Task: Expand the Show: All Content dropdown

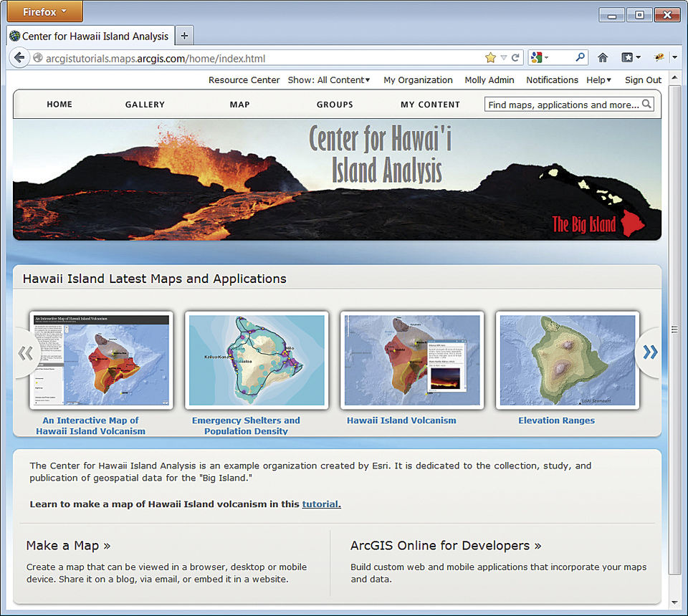Action: tap(329, 80)
